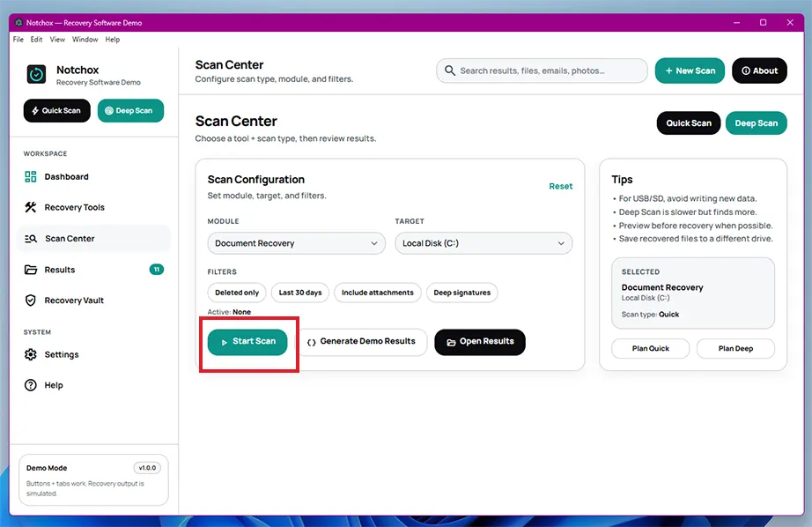The width and height of the screenshot is (812, 527).
Task: Expand the Module dropdown showing Document Recovery
Action: (296, 243)
